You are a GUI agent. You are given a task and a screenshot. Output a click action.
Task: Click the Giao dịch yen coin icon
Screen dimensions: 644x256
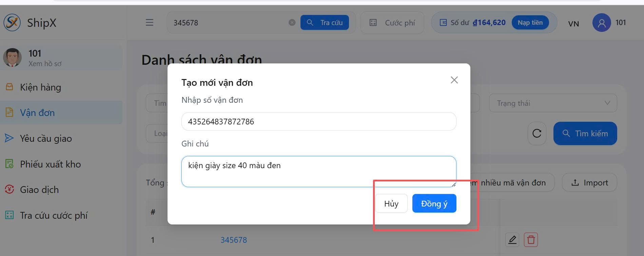pyautogui.click(x=9, y=189)
